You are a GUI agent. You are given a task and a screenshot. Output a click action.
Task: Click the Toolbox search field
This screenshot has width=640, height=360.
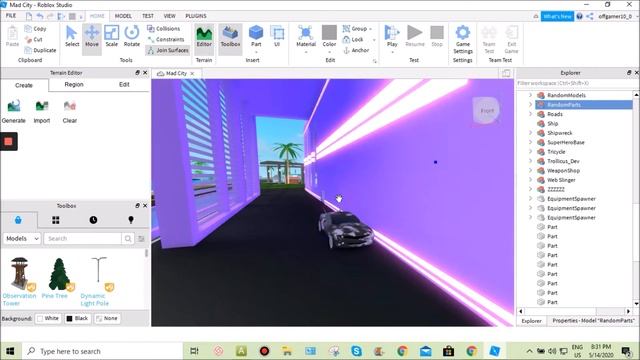coord(83,238)
